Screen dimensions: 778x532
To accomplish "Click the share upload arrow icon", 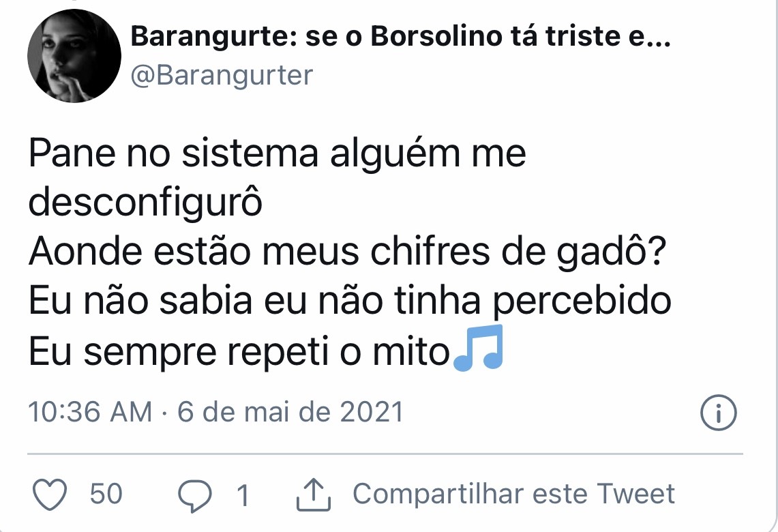I will pyautogui.click(x=314, y=494).
